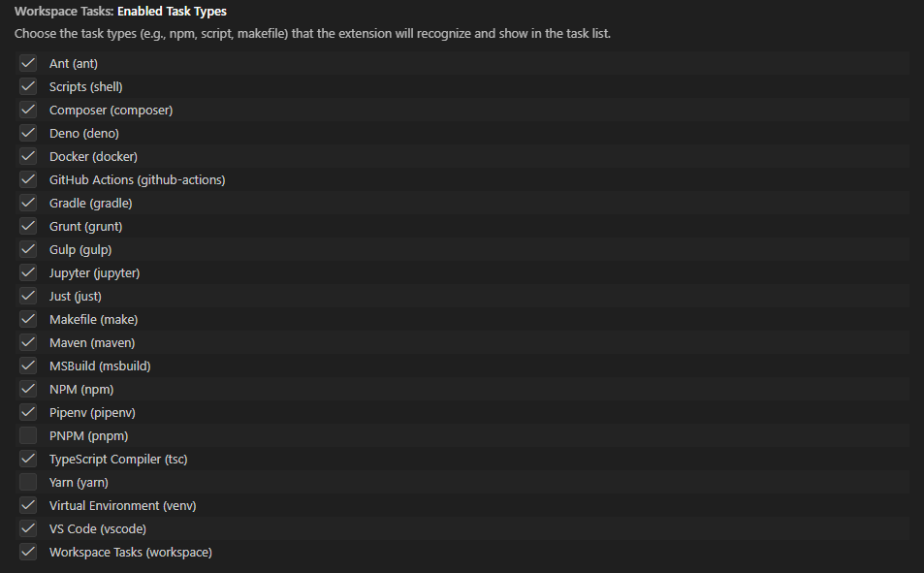Disable Virtual Environment (venv) tasks
The image size is (924, 573).
[x=28, y=505]
